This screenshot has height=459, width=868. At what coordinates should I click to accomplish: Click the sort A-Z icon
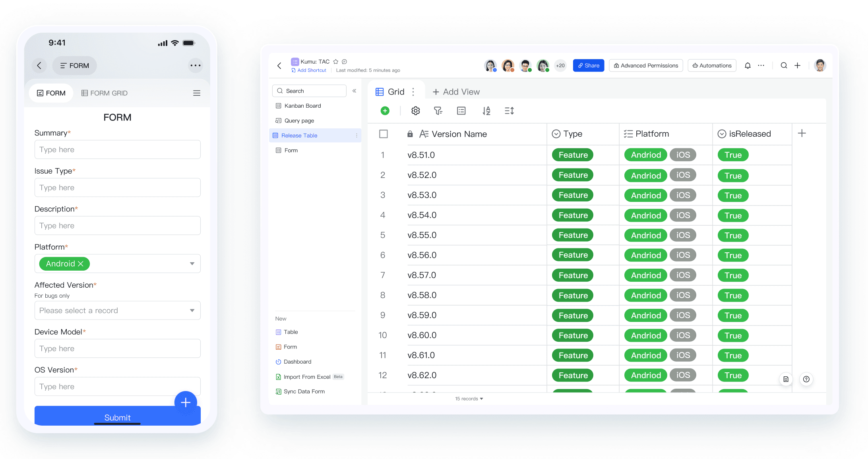click(486, 111)
